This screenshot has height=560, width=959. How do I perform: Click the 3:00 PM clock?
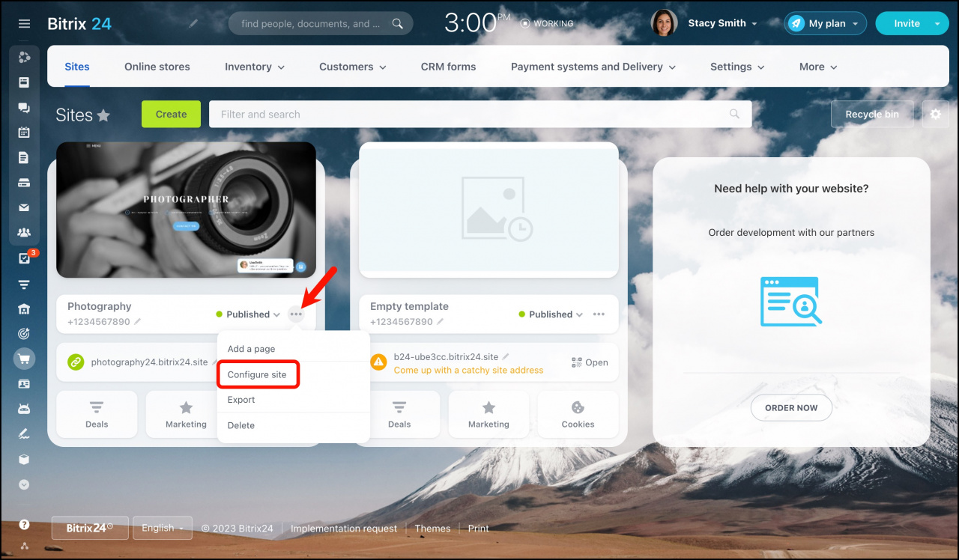tap(477, 22)
